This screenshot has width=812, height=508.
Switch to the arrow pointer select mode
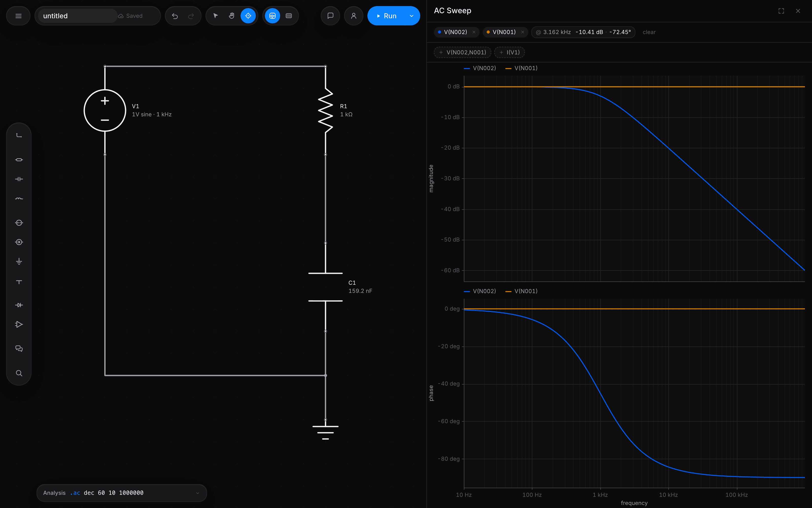point(215,16)
